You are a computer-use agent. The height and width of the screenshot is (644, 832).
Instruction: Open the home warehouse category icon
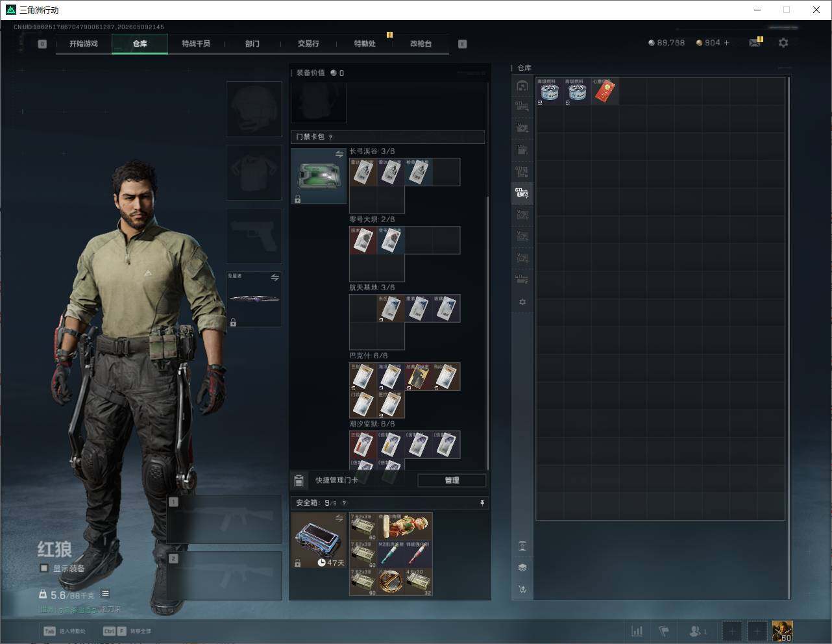522,86
